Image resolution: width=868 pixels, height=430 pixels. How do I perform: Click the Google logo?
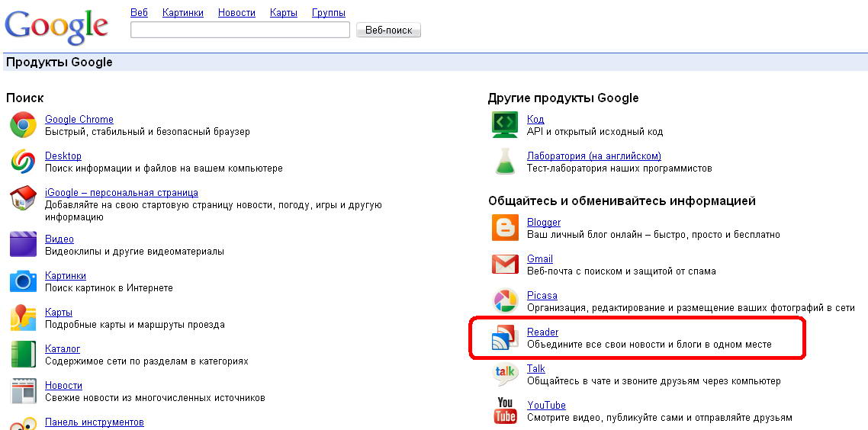click(56, 26)
